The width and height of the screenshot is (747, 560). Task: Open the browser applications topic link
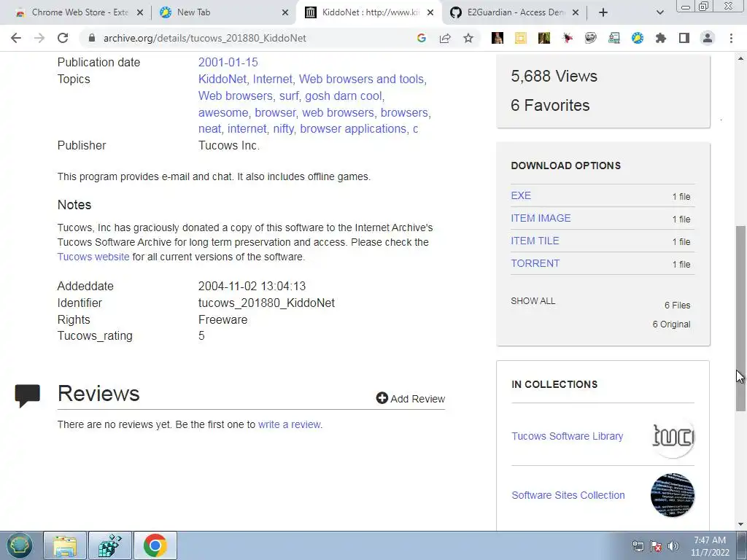point(353,128)
